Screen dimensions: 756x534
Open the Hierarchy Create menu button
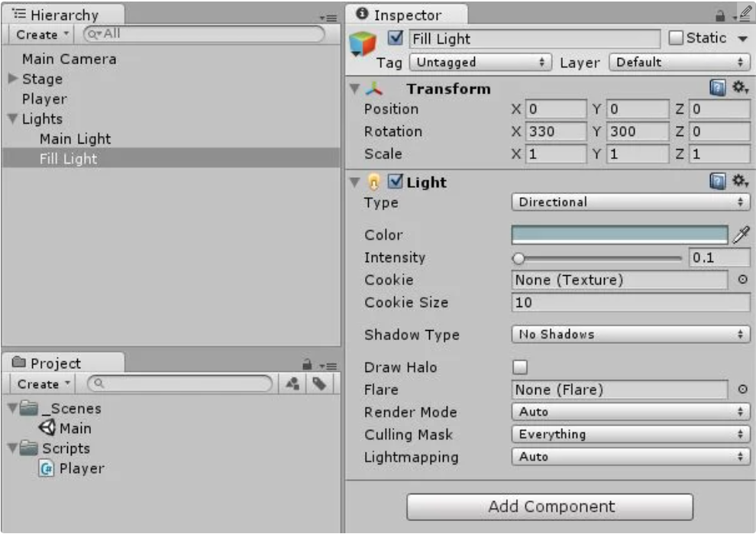[41, 34]
